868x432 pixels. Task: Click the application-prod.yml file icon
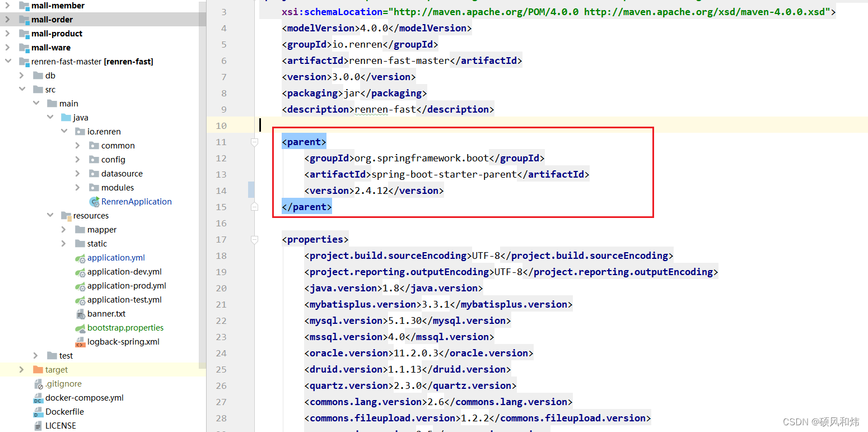pos(80,286)
